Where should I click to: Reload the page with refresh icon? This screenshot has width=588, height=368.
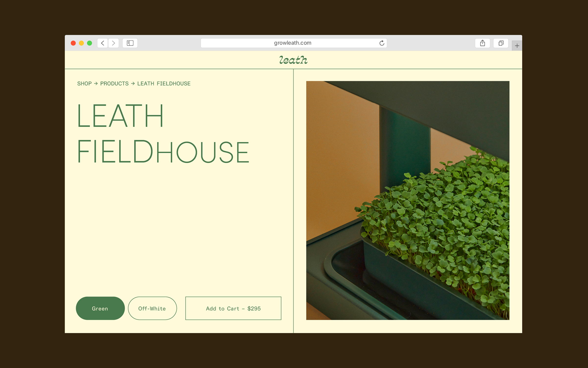[382, 43]
